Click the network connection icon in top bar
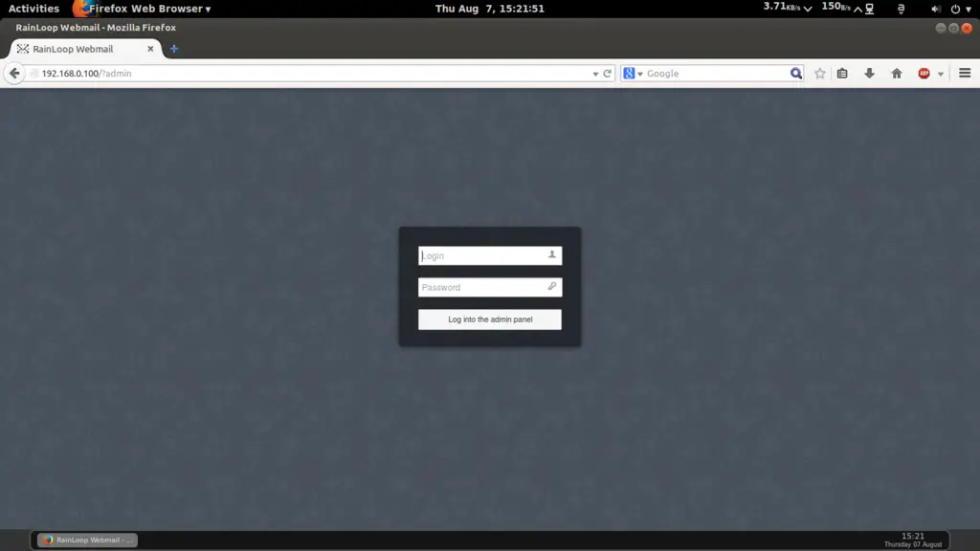 coord(869,9)
